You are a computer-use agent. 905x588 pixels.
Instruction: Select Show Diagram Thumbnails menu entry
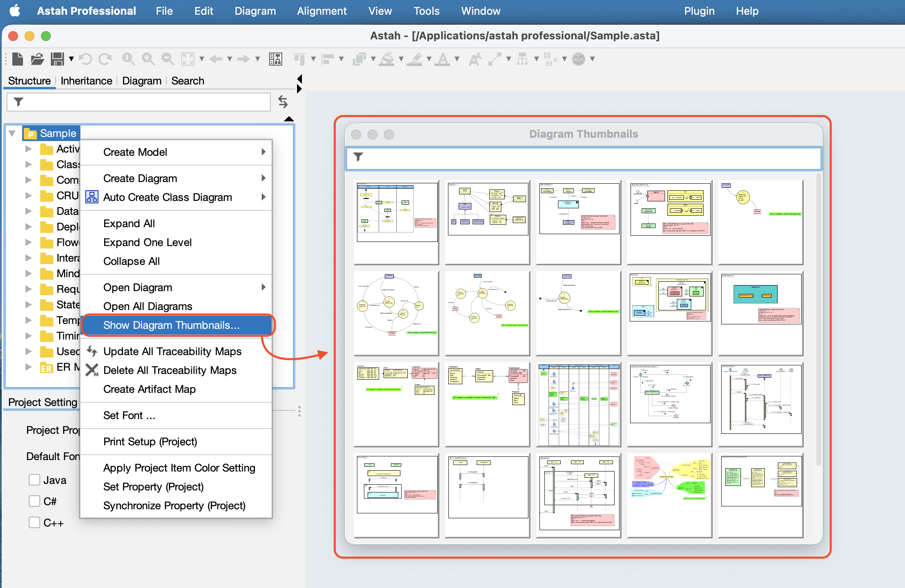176,325
